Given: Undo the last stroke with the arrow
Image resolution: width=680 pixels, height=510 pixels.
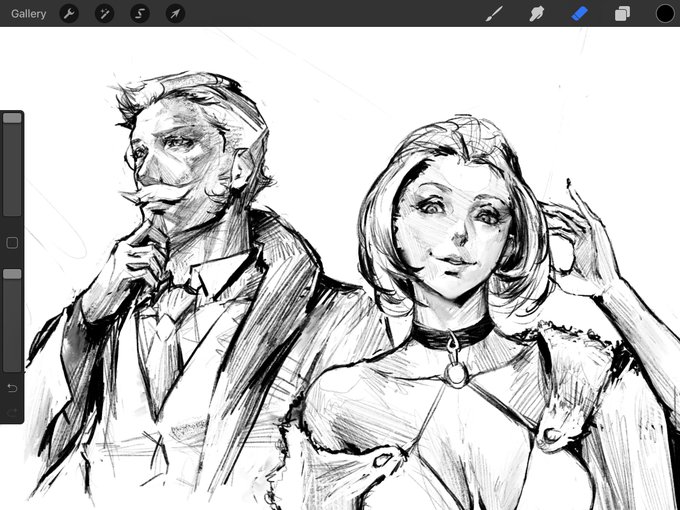Looking at the screenshot, I should click(x=12, y=388).
